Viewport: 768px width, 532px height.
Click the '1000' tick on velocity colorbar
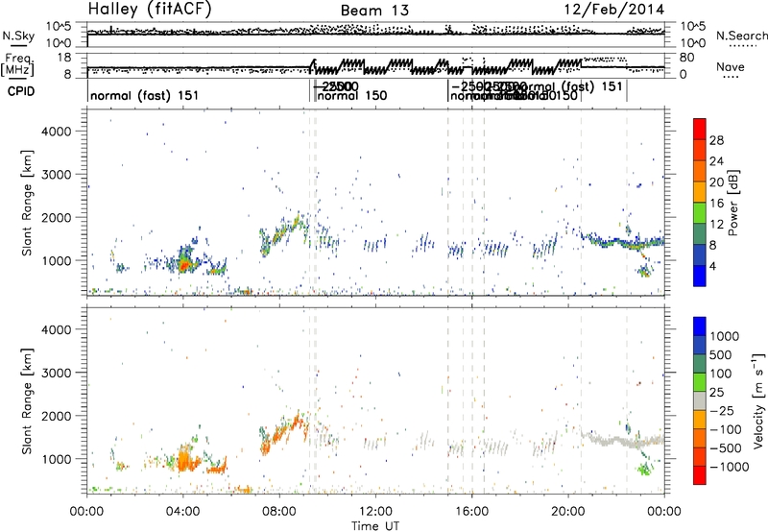click(725, 336)
